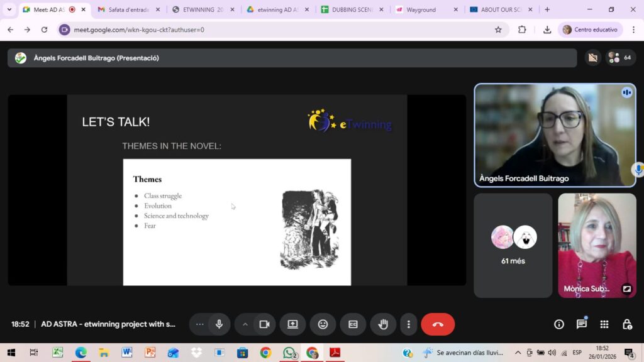Open audio options next to microphone button
The width and height of the screenshot is (644, 362).
click(x=200, y=324)
